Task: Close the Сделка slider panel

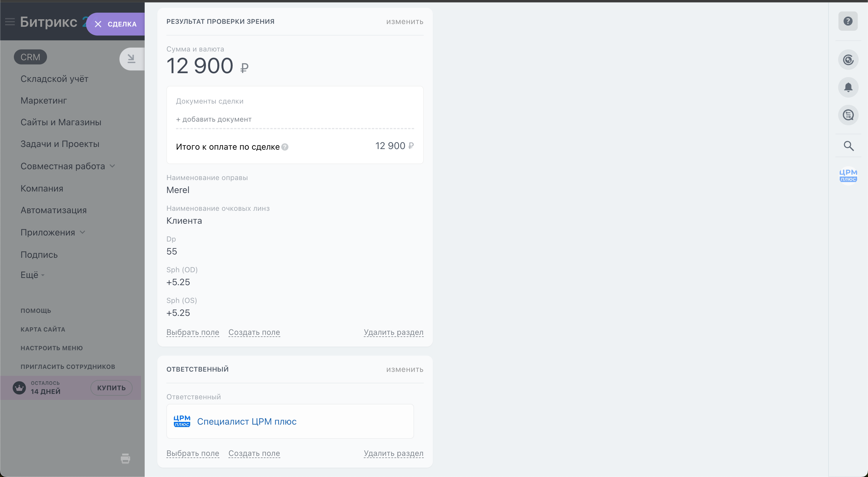Action: (x=98, y=24)
